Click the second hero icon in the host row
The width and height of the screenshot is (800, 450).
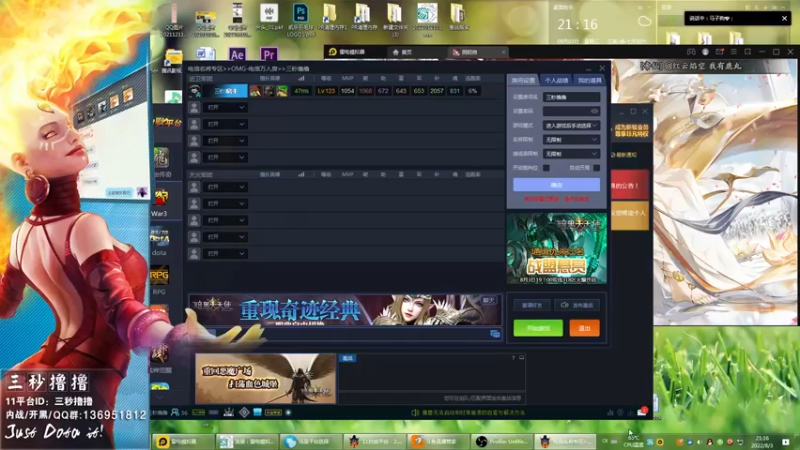click(268, 91)
